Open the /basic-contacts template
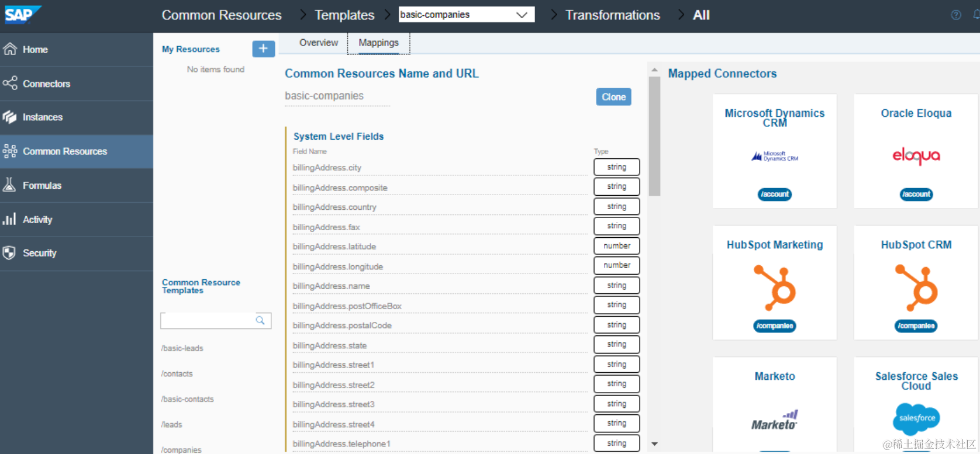This screenshot has width=980, height=454. 188,399
